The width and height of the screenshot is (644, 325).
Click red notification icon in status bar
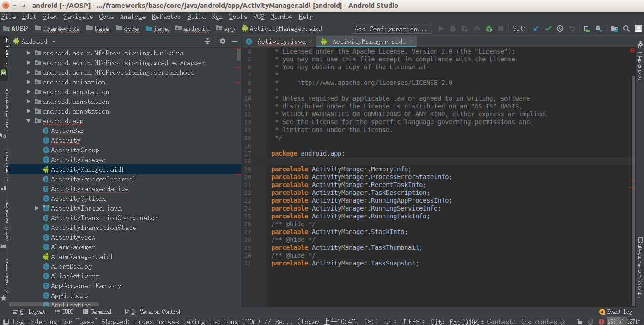601,321
